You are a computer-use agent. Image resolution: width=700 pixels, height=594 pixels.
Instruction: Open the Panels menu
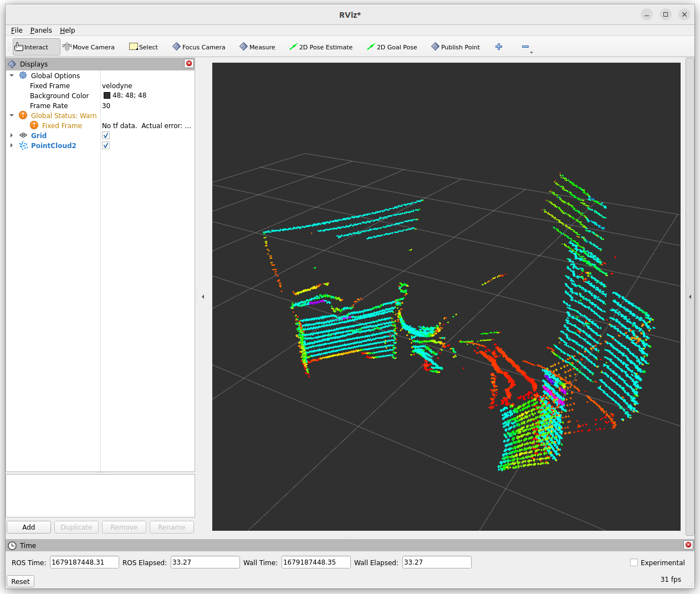41,31
